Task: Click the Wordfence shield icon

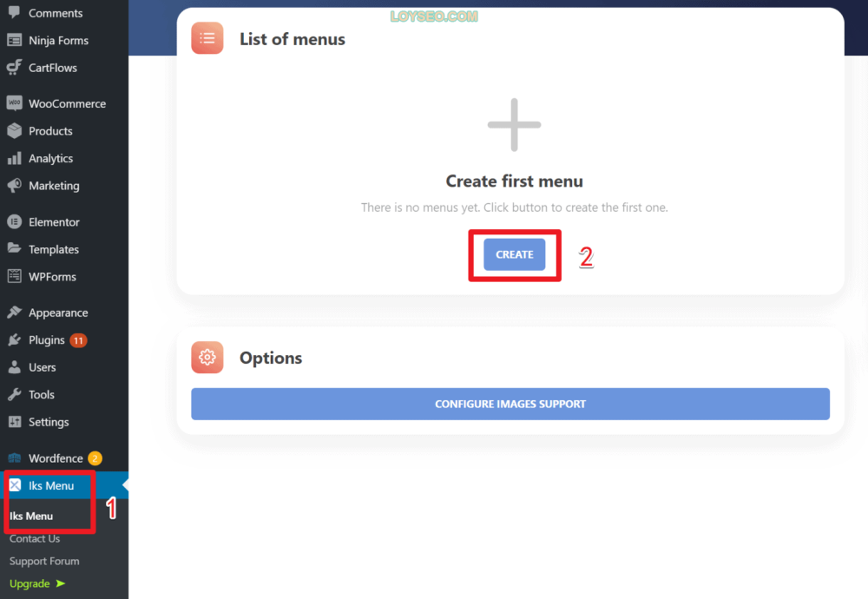Action: pyautogui.click(x=15, y=457)
